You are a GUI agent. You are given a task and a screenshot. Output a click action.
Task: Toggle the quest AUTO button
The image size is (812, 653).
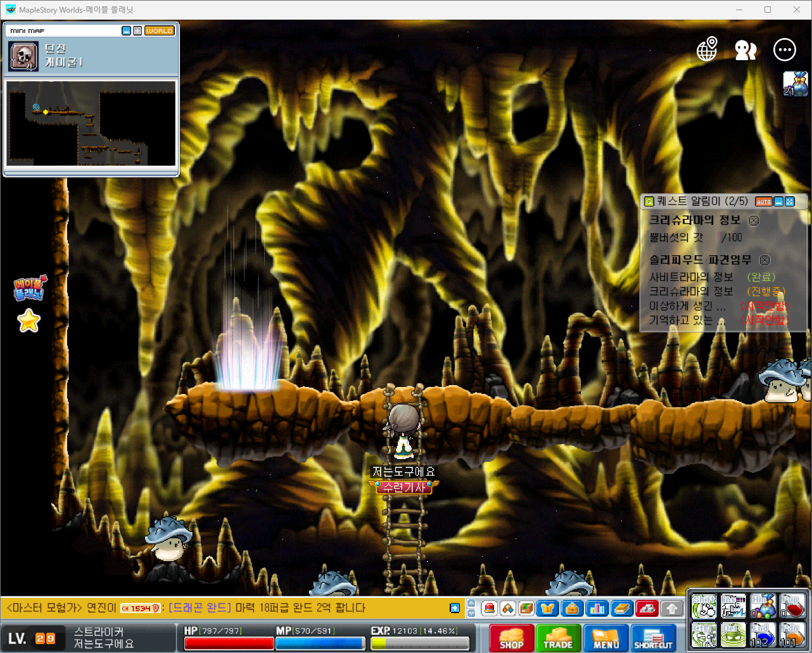pos(764,201)
